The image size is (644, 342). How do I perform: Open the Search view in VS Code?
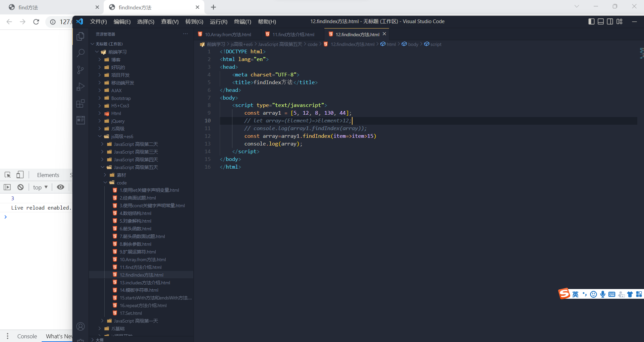tap(80, 53)
